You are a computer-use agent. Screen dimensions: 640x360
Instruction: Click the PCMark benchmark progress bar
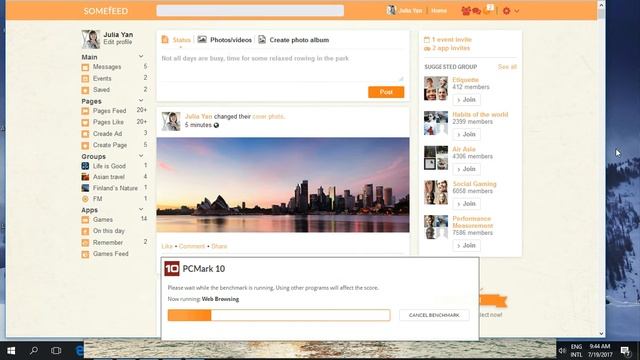279,315
